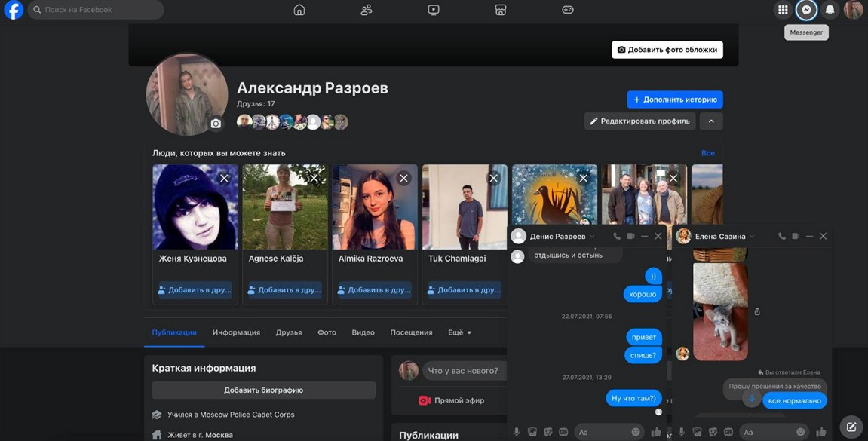This screenshot has height=441, width=868.
Task: Send a thumbs-up in Денис Разроев chat
Action: pyautogui.click(x=656, y=432)
